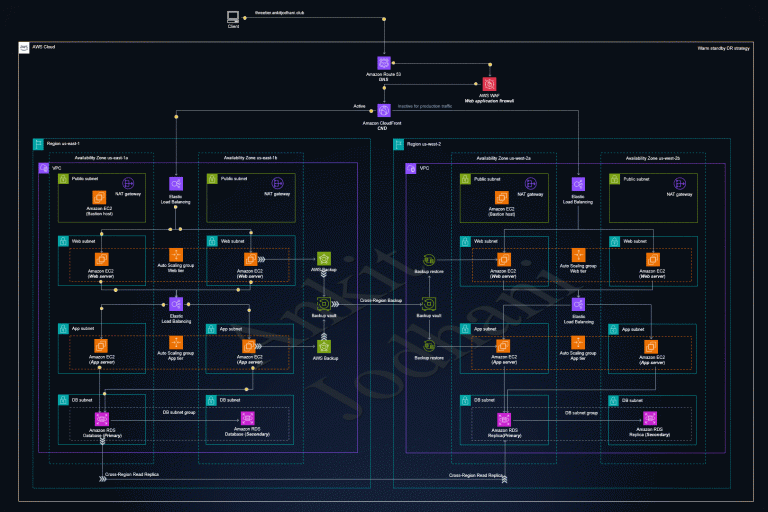Click "Cross-Region Read Replica" label under us-east-1

click(x=132, y=474)
